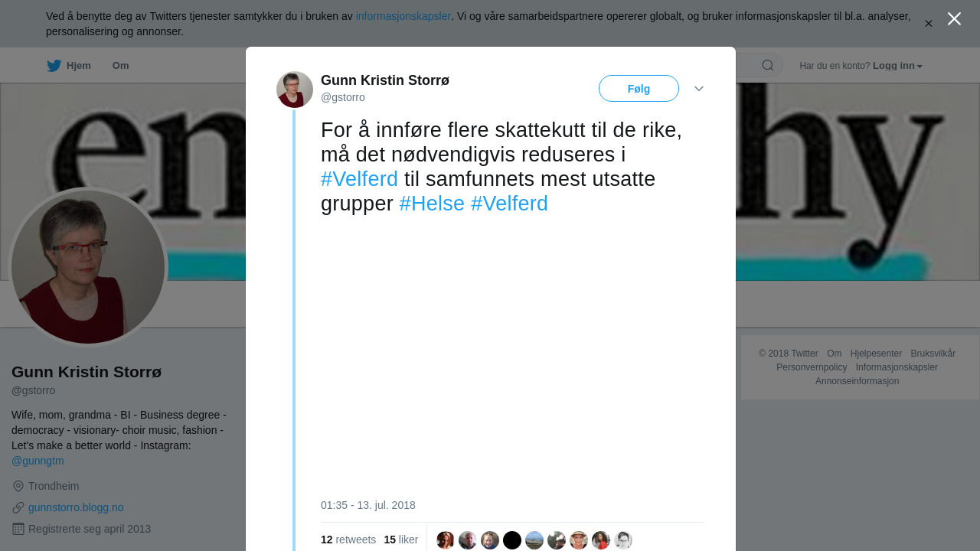Image resolution: width=980 pixels, height=551 pixels.
Task: Follow Gunn Kristin Storrø with Følg button
Action: (x=639, y=89)
